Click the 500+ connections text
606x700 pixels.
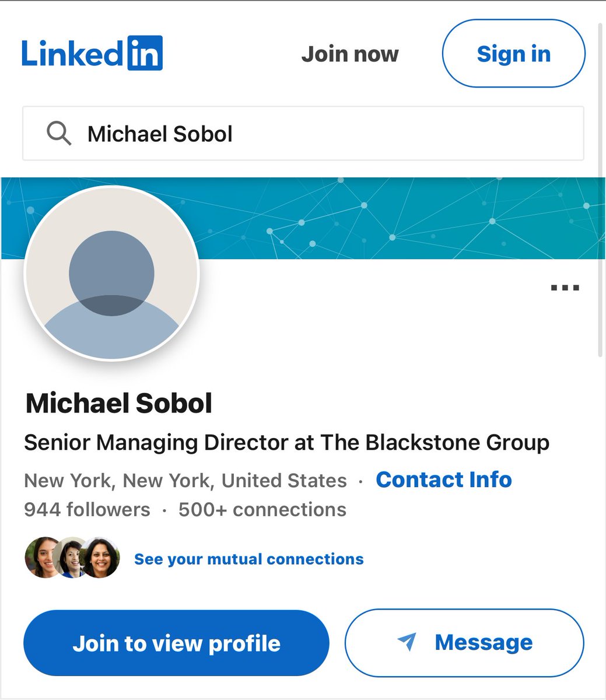point(262,509)
